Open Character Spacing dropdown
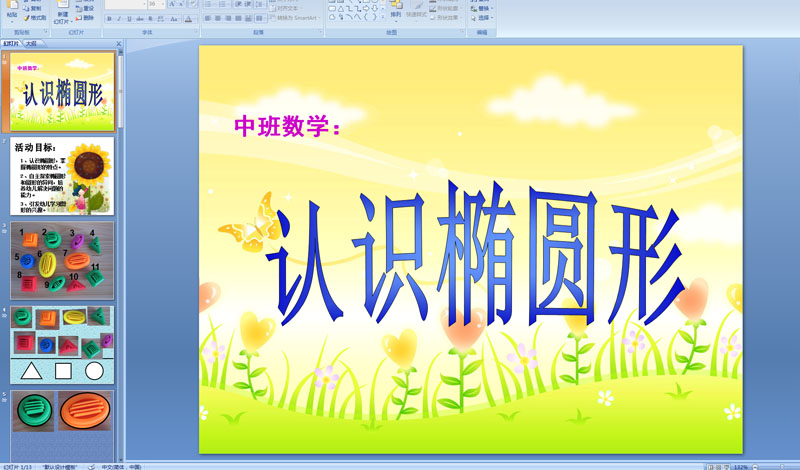800x470 pixels. point(161,19)
